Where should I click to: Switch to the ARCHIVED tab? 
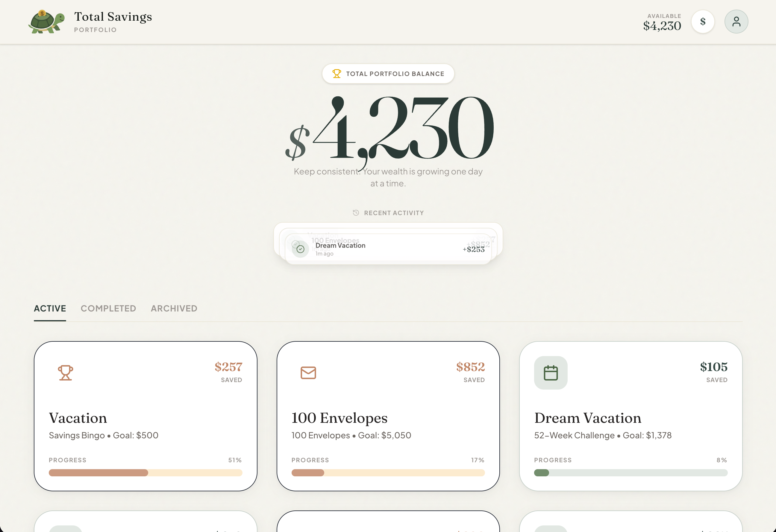(x=174, y=308)
